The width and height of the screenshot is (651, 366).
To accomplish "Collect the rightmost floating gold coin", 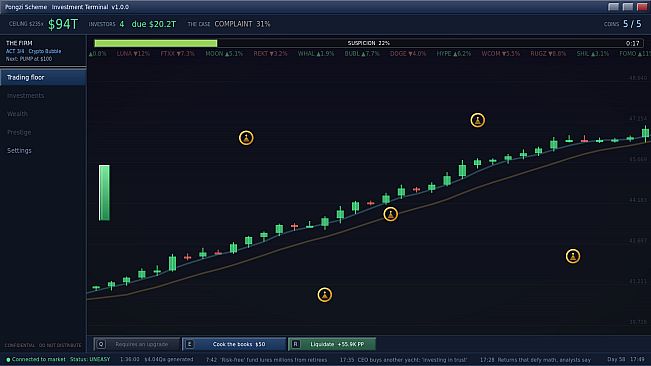I will tap(573, 256).
